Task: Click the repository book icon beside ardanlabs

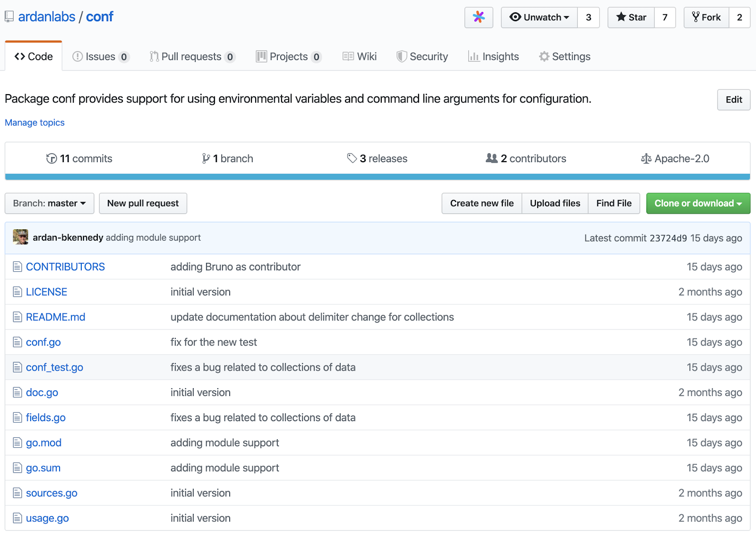Action: (x=9, y=17)
